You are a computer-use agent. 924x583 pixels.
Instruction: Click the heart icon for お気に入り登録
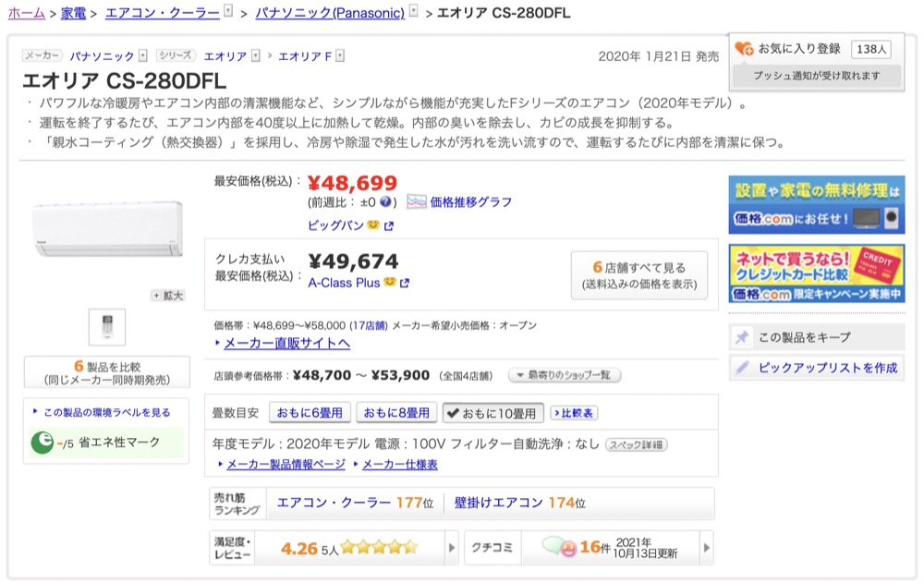tap(744, 49)
